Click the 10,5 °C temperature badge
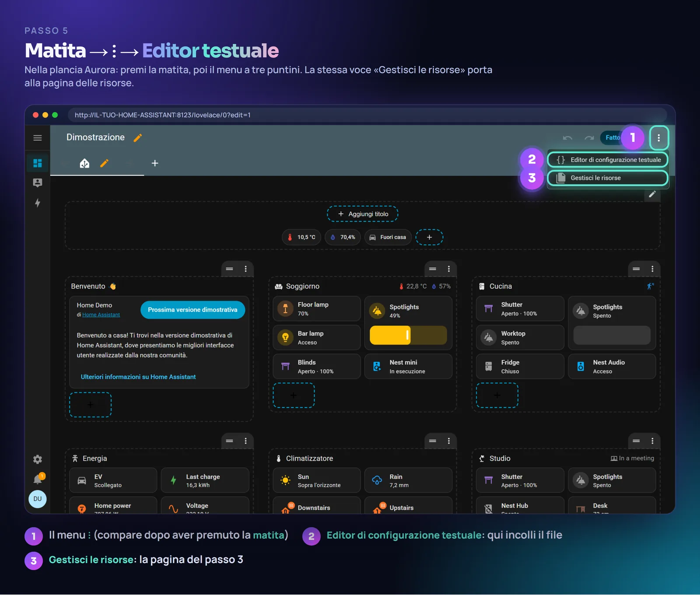The image size is (700, 595). pos(301,237)
